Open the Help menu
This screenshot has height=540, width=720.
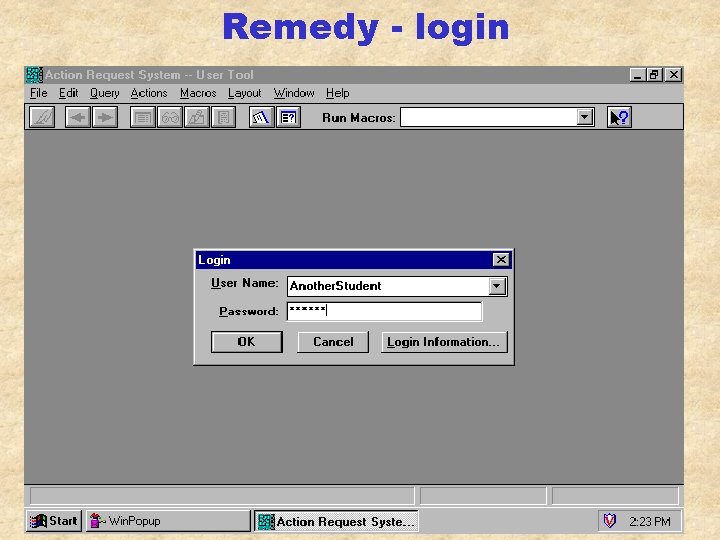click(338, 93)
